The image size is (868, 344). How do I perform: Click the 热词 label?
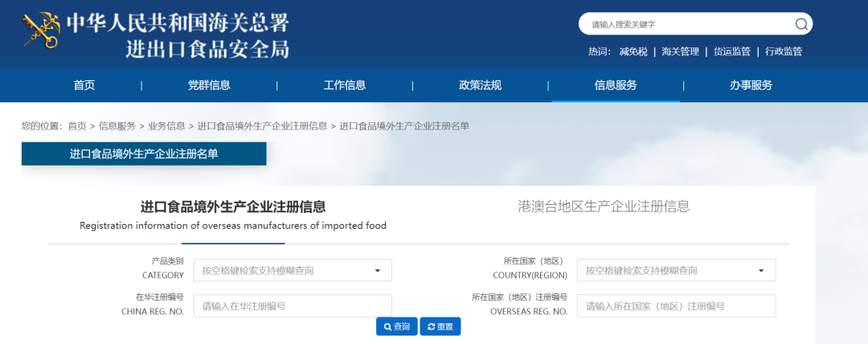pyautogui.click(x=600, y=51)
